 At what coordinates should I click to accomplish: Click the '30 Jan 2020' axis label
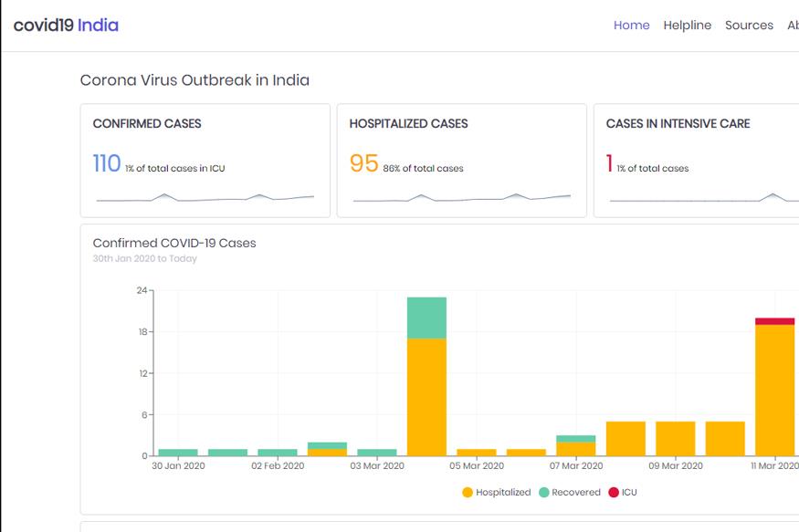(178, 465)
